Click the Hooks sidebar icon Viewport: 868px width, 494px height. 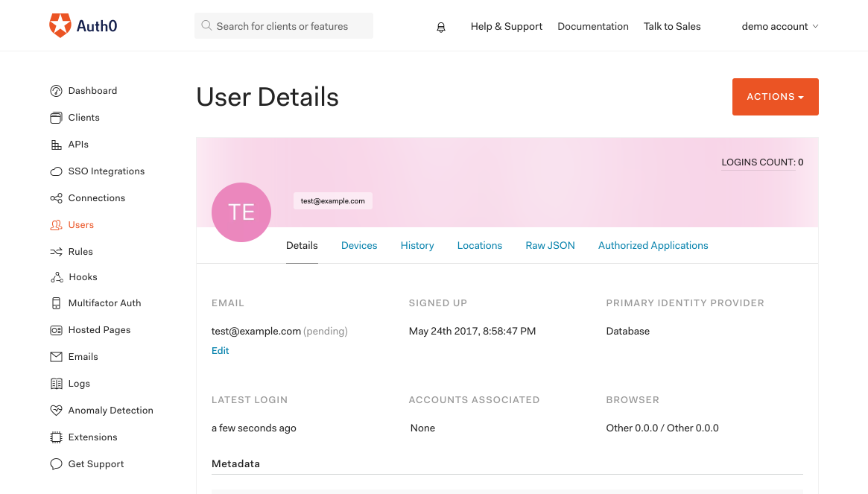(57, 277)
